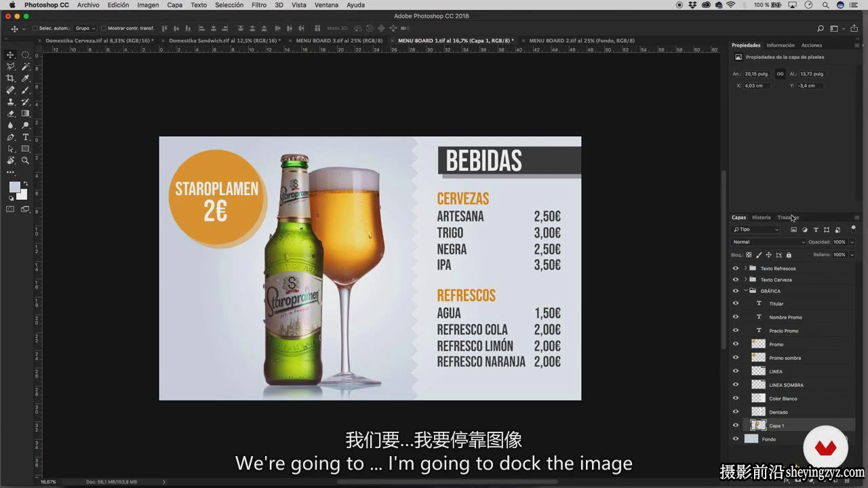
Task: Select the History Brush tool
Action: coord(25,102)
